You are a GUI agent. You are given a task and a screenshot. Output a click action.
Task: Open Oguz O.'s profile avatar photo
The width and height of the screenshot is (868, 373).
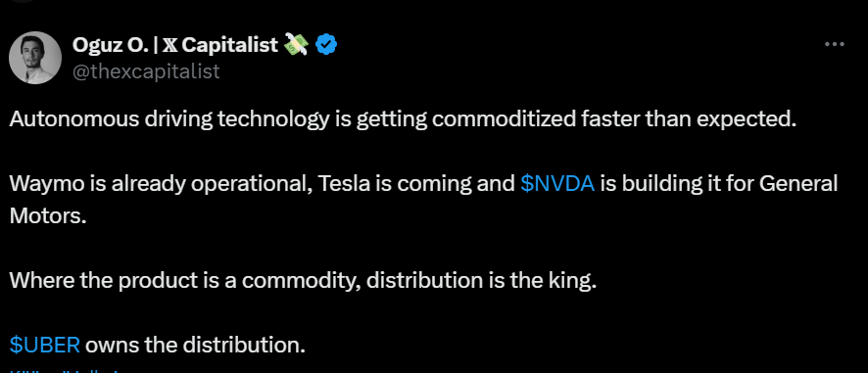pos(35,58)
